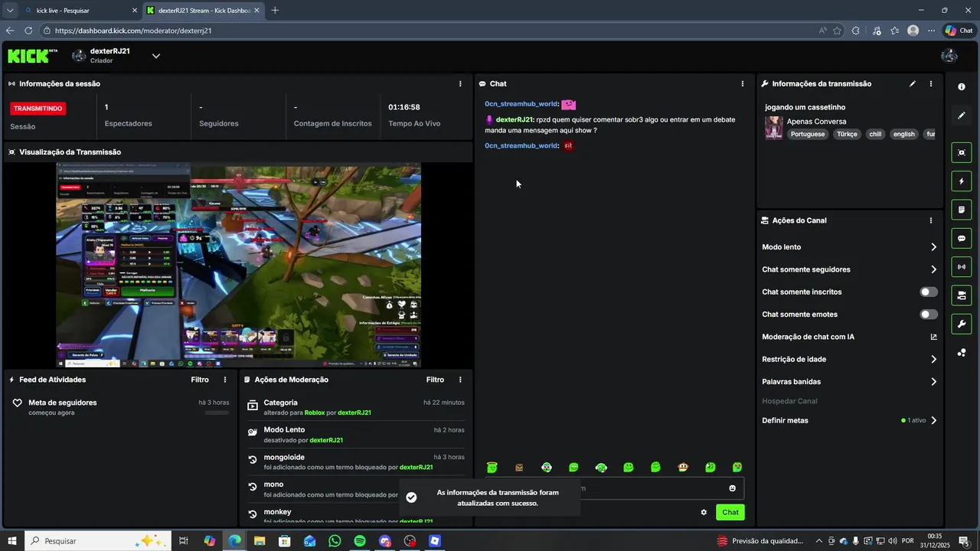Viewport: 980px width, 551px height.
Task: Open the browser tab list dropdown
Action: tap(10, 10)
